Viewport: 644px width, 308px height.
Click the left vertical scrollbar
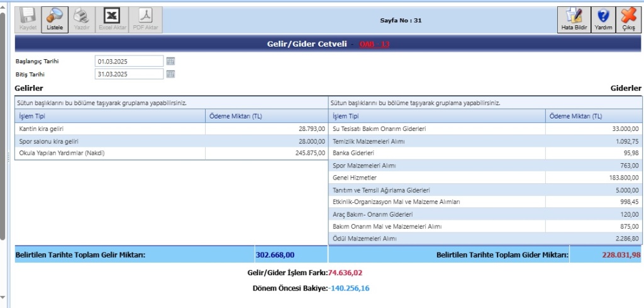(3, 126)
